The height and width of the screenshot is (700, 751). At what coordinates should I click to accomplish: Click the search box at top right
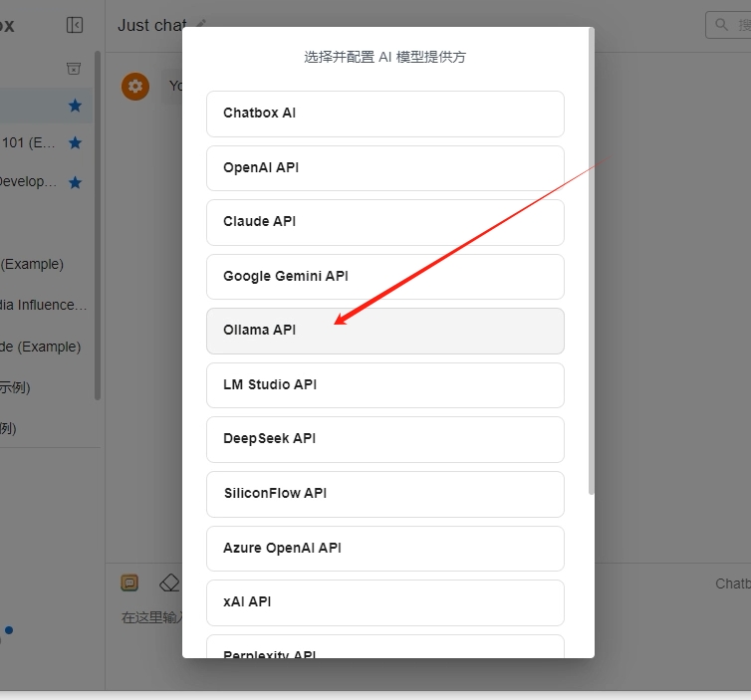728,25
